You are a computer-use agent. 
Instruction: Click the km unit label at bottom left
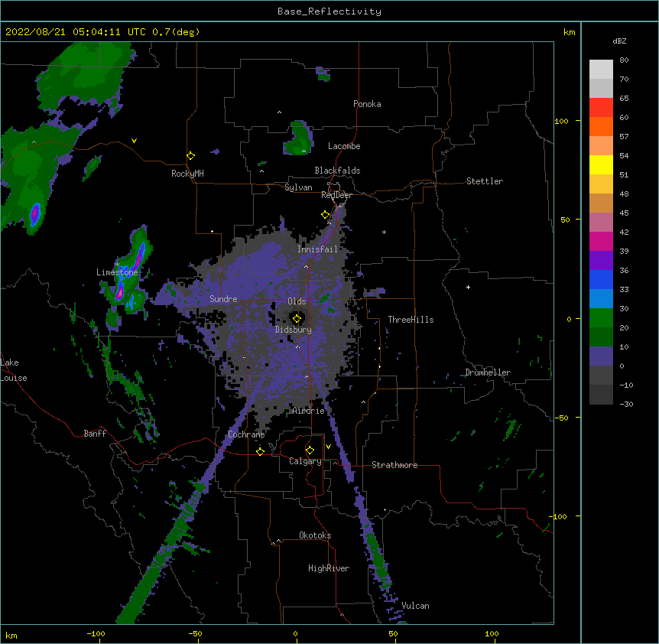11,636
